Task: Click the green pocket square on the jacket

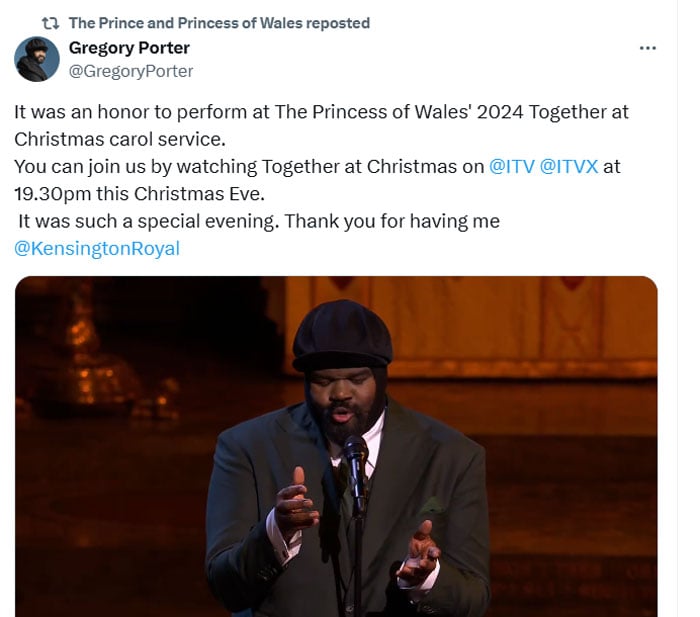Action: pos(429,506)
